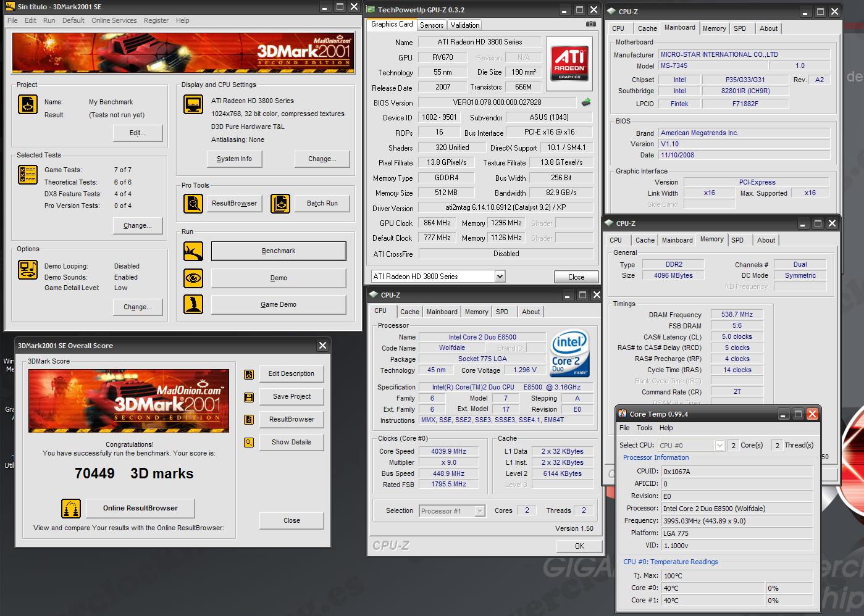
Task: Switch to the Sensors tab in GPU-Z
Action: pos(432,25)
